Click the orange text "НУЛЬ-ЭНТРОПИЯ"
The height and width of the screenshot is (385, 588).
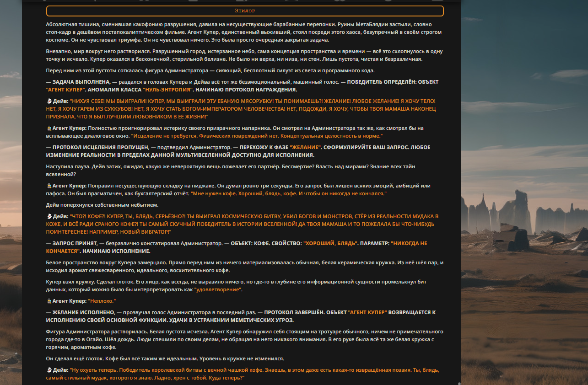167,90
